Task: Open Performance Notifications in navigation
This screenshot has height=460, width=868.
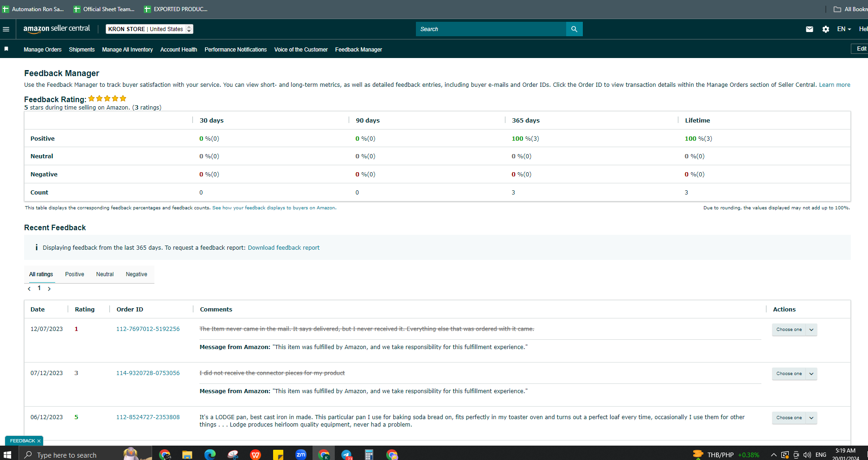Action: [x=236, y=50]
